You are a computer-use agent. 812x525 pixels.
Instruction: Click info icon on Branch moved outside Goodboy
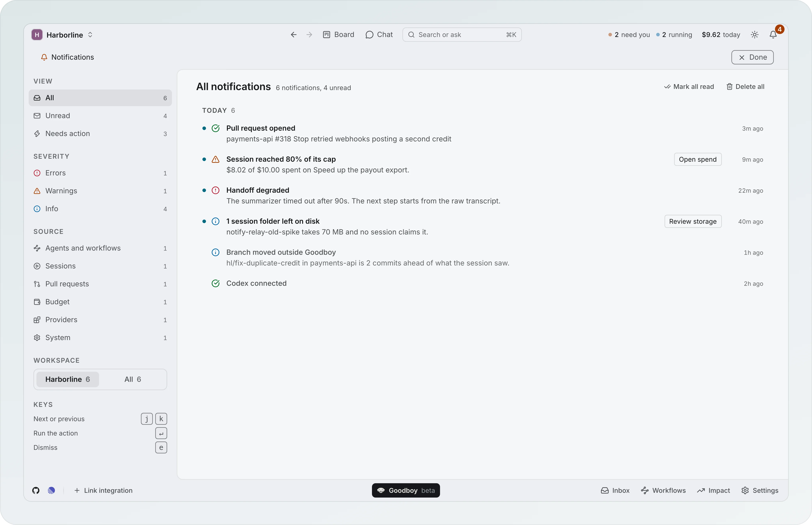tap(216, 252)
